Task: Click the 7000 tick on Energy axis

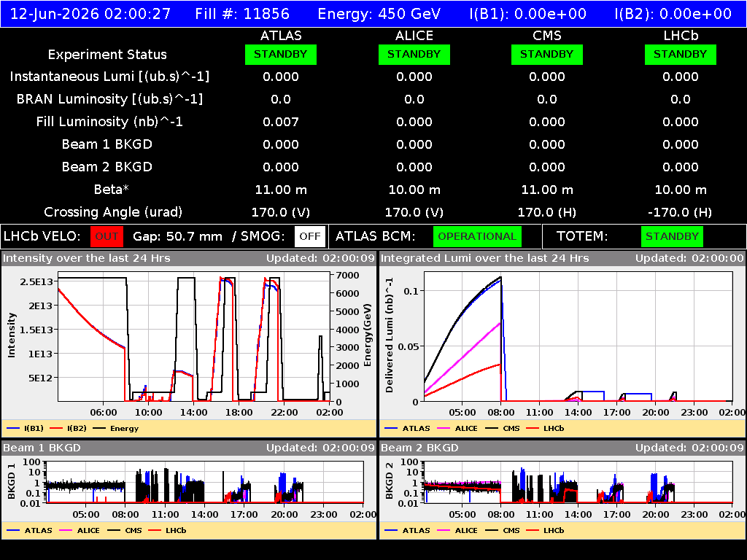Action: point(347,275)
